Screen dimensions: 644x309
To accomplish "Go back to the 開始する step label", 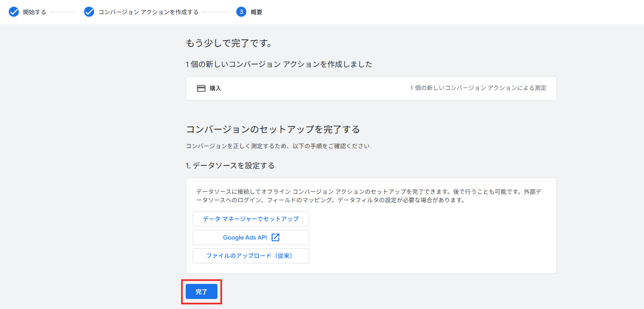I will [35, 12].
